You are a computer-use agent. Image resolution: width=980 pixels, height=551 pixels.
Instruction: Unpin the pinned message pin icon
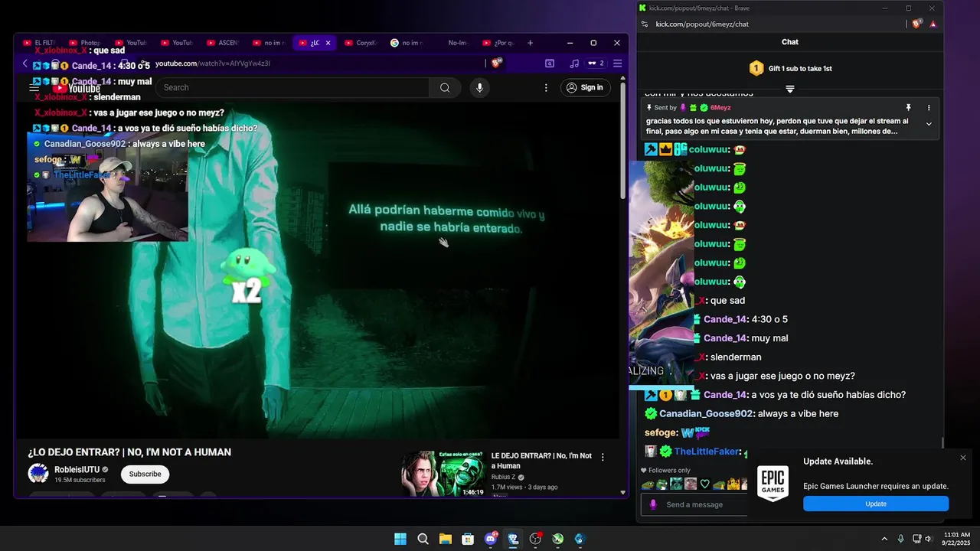pos(908,108)
